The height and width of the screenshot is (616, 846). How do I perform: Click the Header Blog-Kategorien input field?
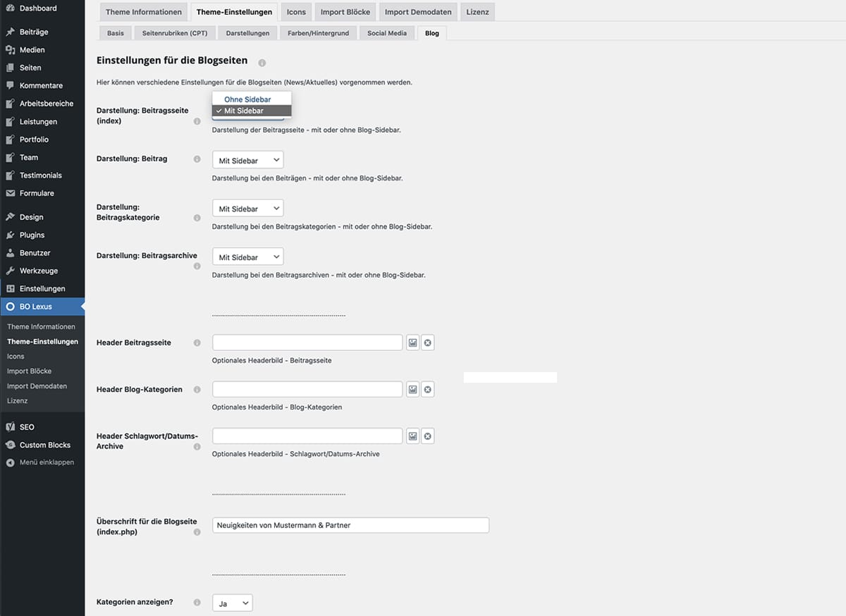307,390
